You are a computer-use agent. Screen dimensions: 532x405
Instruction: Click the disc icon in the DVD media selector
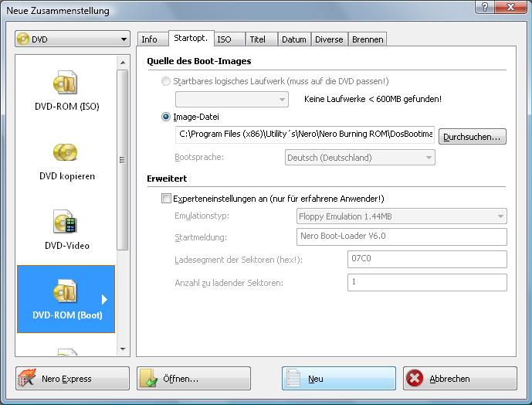tap(23, 39)
